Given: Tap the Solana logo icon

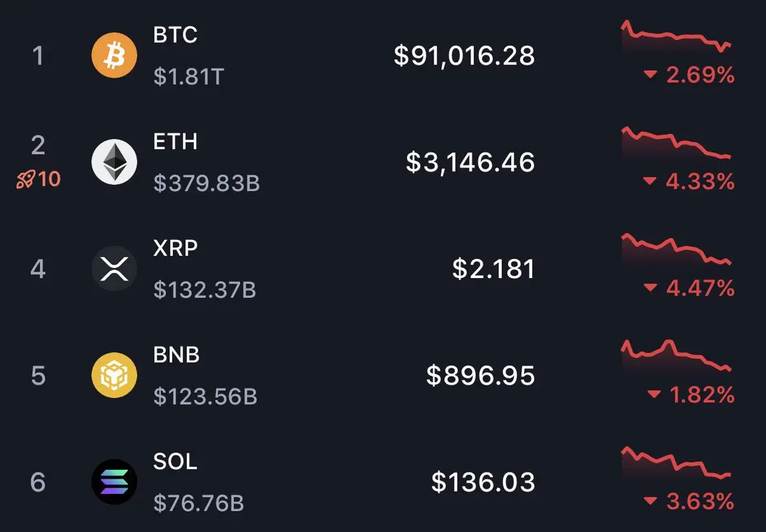Looking at the screenshot, I should pos(114,482).
